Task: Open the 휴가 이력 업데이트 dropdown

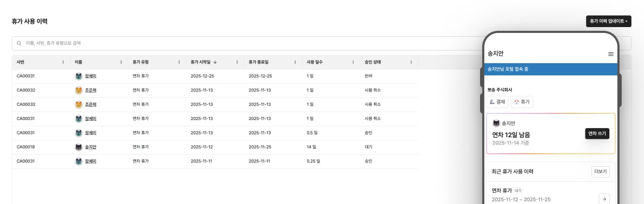Action: click(x=608, y=21)
